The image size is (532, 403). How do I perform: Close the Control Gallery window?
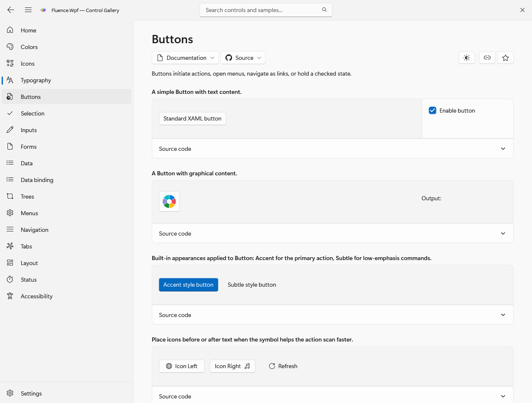(x=522, y=10)
